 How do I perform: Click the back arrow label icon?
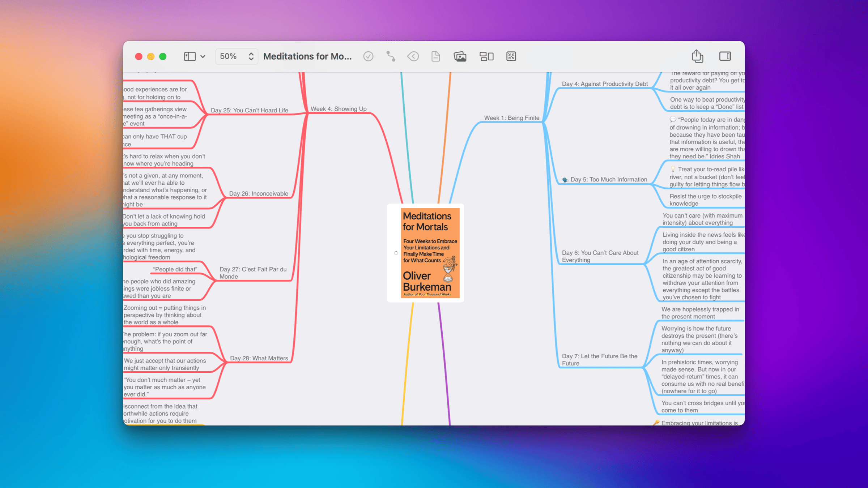point(413,56)
